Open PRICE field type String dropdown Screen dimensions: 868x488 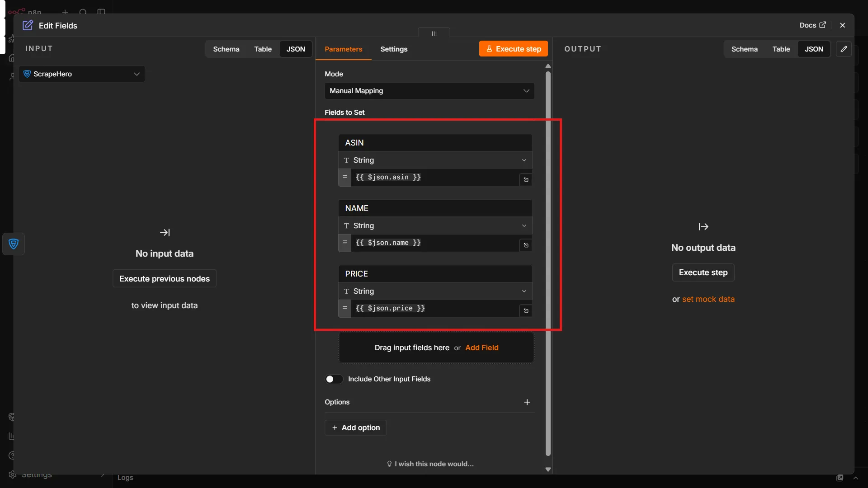pyautogui.click(x=435, y=291)
